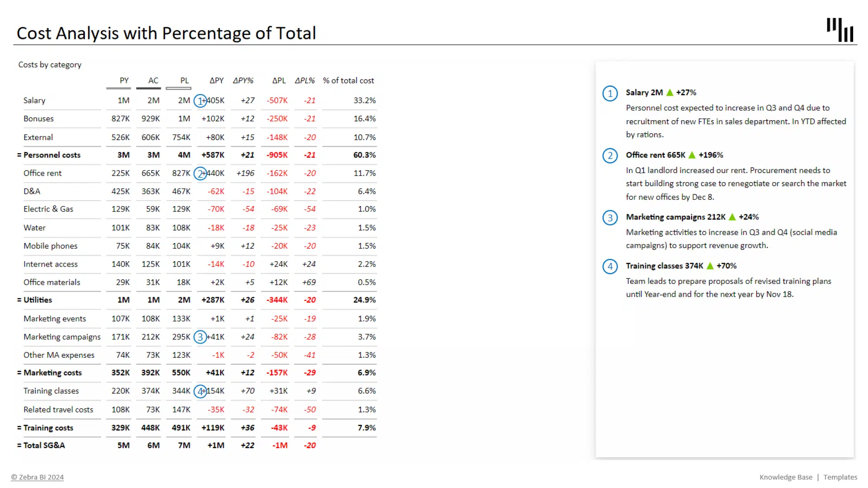Select numbered circle 3 in the comments panel

[610, 218]
